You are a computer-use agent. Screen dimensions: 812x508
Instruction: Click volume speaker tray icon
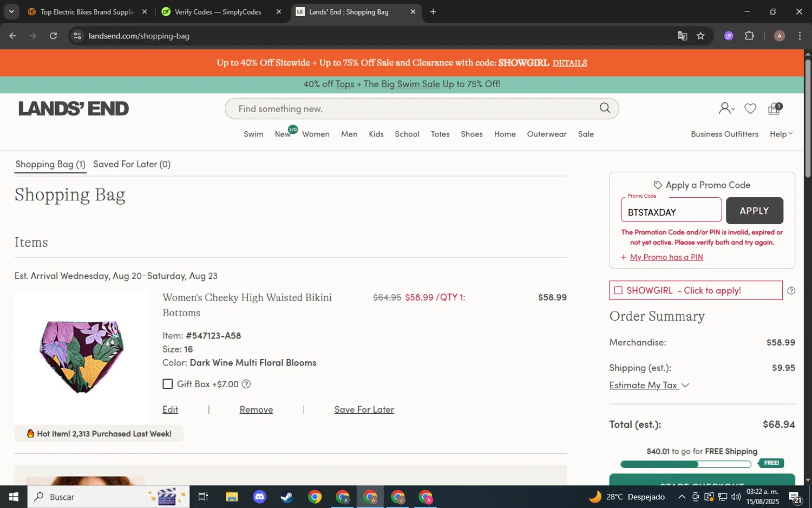coord(736,497)
